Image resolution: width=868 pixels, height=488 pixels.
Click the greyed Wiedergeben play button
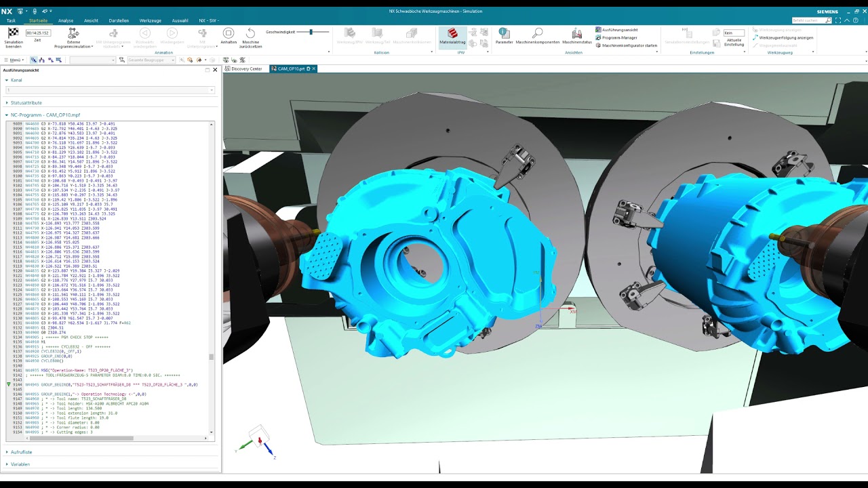click(172, 33)
